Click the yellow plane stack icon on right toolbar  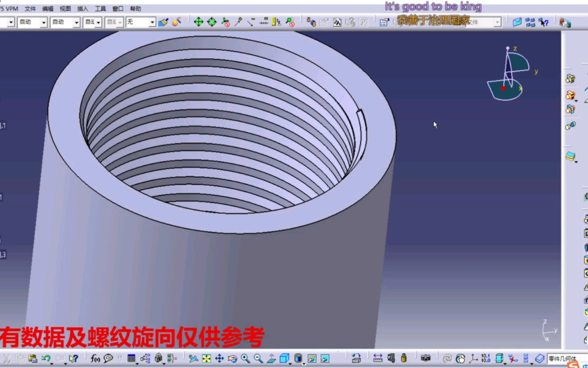tap(571, 157)
